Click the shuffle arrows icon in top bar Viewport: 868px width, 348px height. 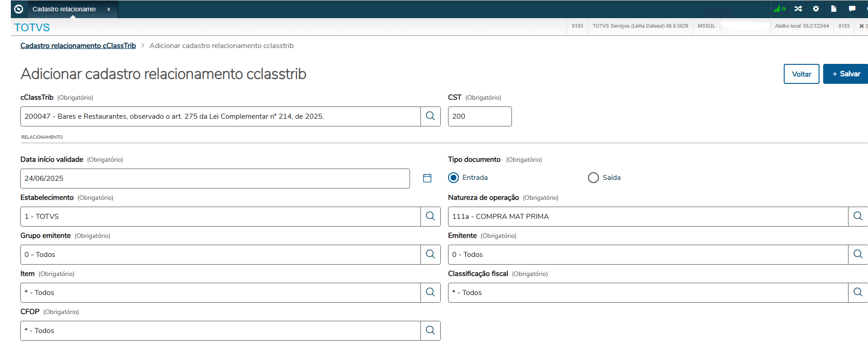[x=798, y=9]
